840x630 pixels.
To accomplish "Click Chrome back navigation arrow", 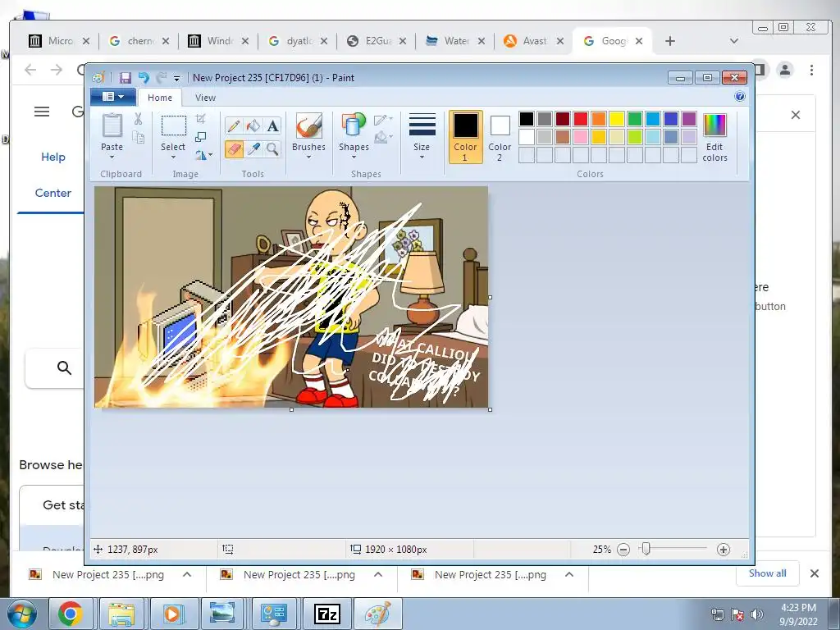I will tap(30, 70).
